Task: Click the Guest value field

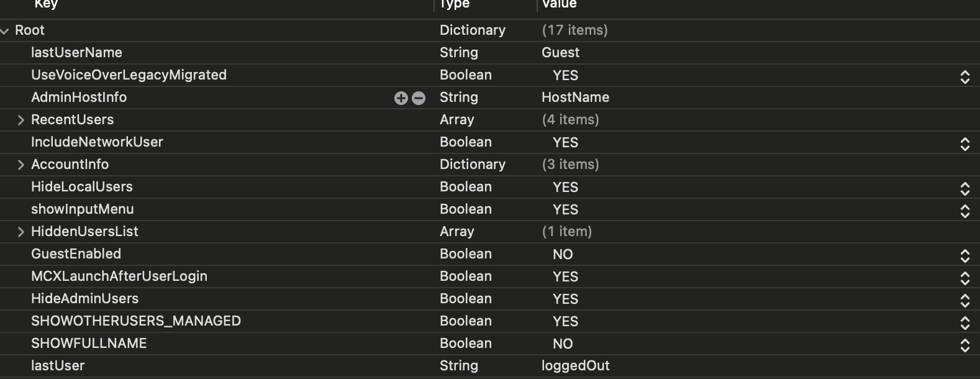Action: pos(560,53)
